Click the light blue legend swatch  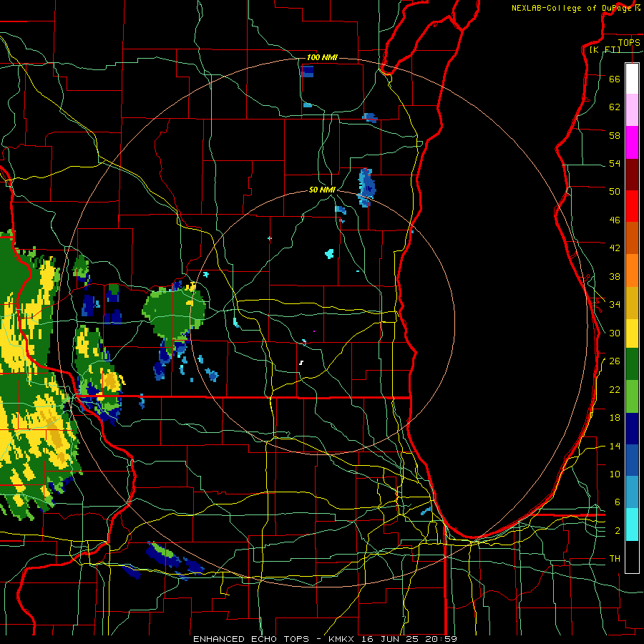(x=632, y=492)
